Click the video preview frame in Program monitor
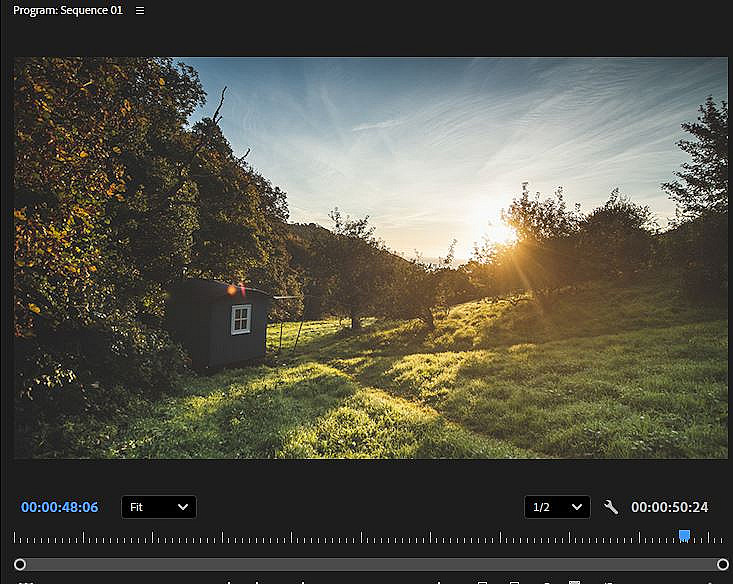Image resolution: width=733 pixels, height=584 pixels. tap(371, 258)
